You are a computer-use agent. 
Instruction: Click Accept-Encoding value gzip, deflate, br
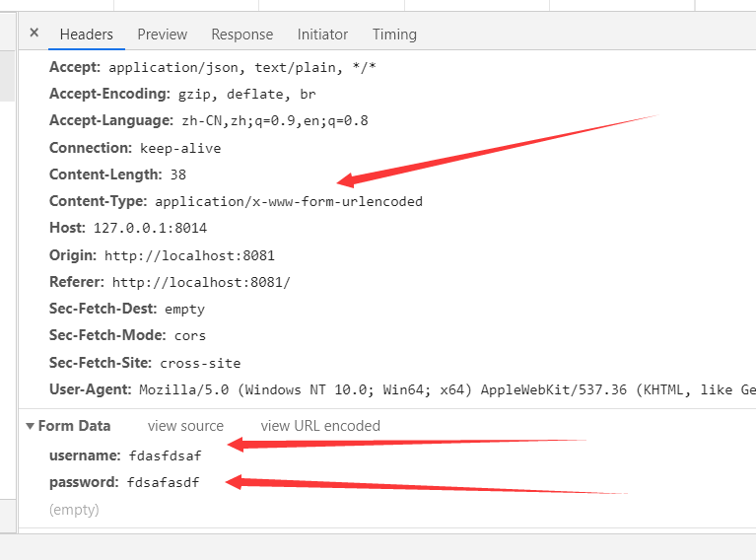(246, 94)
